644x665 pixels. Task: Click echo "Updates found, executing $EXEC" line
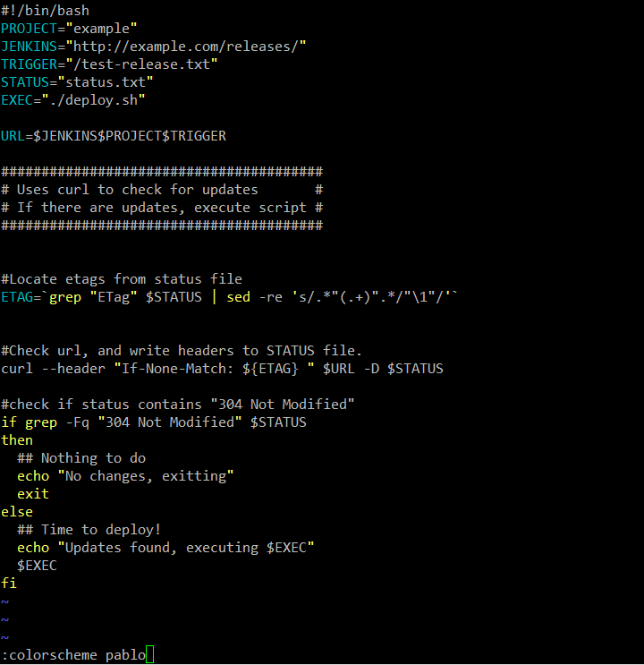pos(165,548)
